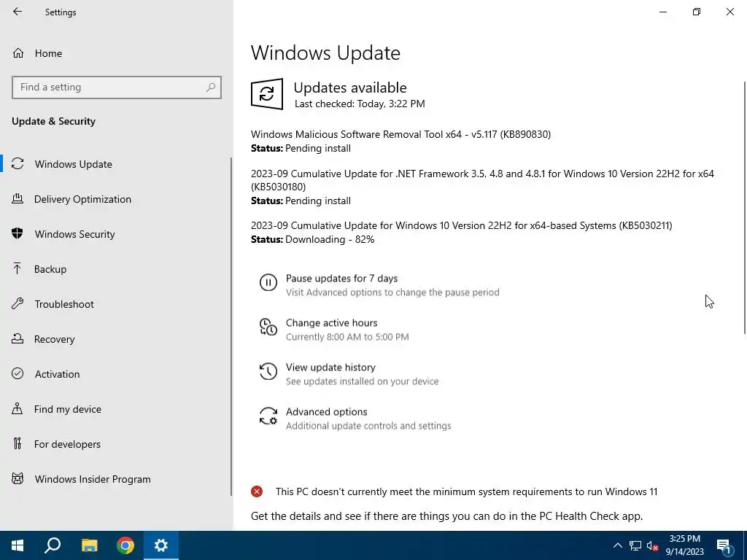Open Change active hours

point(332,323)
